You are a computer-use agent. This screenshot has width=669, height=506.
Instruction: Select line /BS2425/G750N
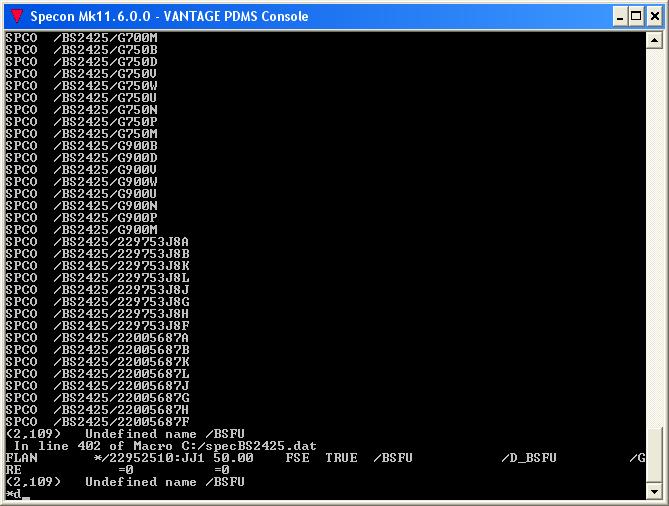pos(81,110)
